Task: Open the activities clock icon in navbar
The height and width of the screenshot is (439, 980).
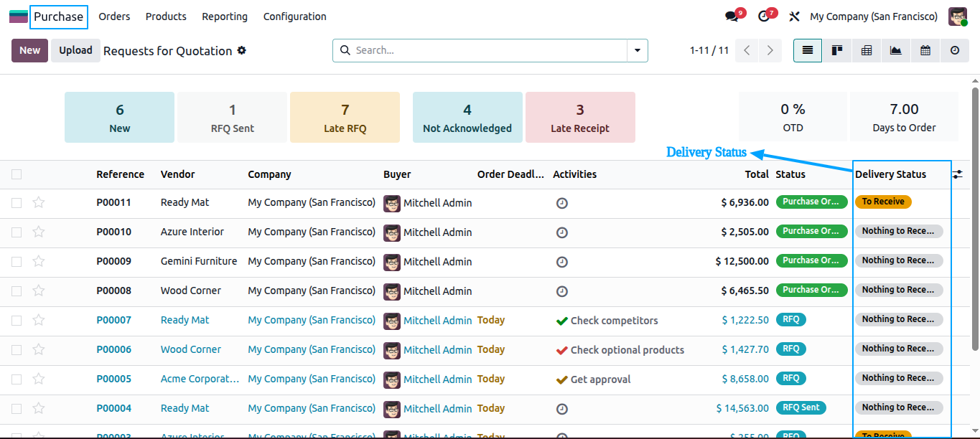Action: click(764, 16)
